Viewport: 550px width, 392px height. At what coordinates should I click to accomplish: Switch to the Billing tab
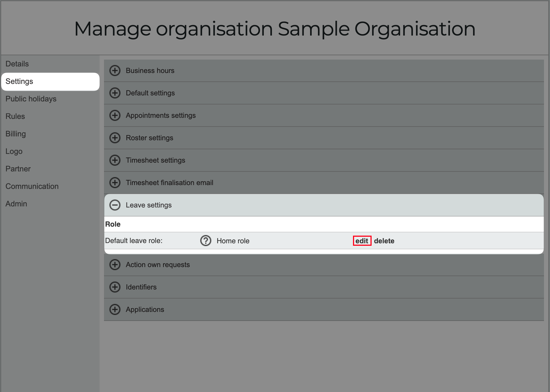50,134
